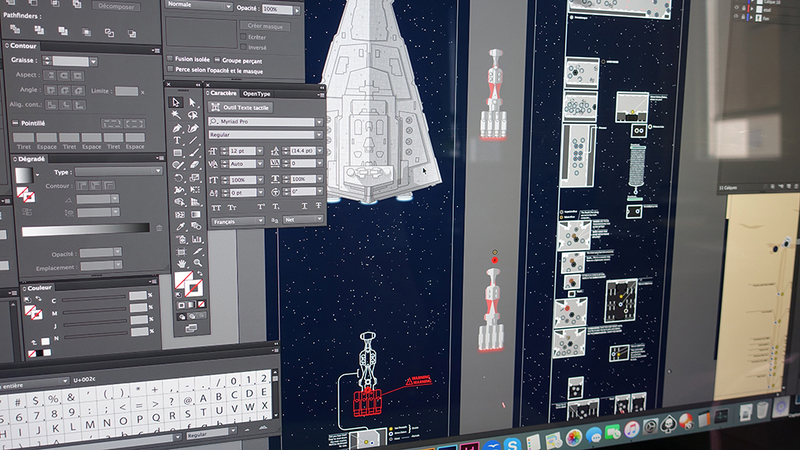Switch to the OpenType tab
The image size is (800, 450).
(x=256, y=94)
